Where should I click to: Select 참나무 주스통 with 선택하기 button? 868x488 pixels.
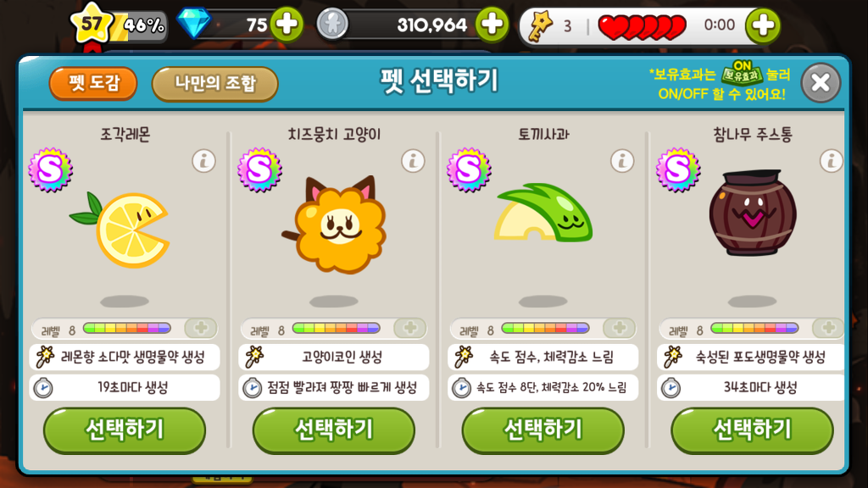(x=752, y=430)
